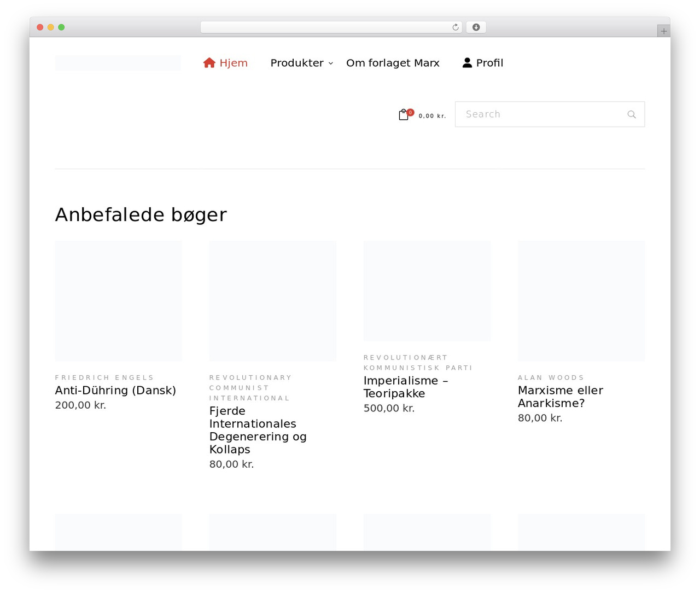Screen dimensions: 700x593
Task: Reload the page with the refresh icon
Action: (x=456, y=27)
